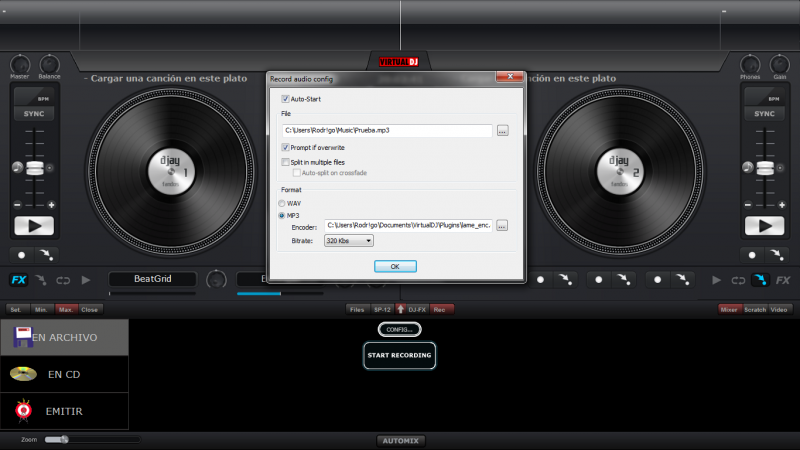Click SYNC on the left deck
The width and height of the screenshot is (800, 450).
pos(34,114)
